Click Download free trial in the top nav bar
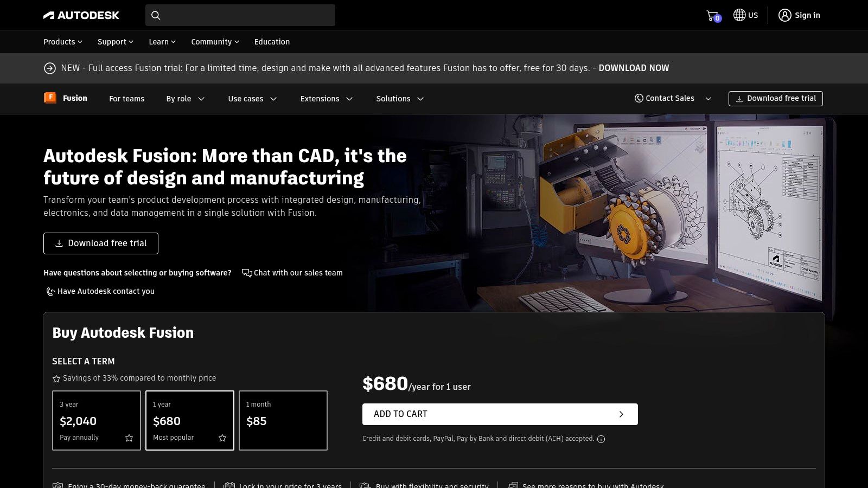 click(x=776, y=99)
